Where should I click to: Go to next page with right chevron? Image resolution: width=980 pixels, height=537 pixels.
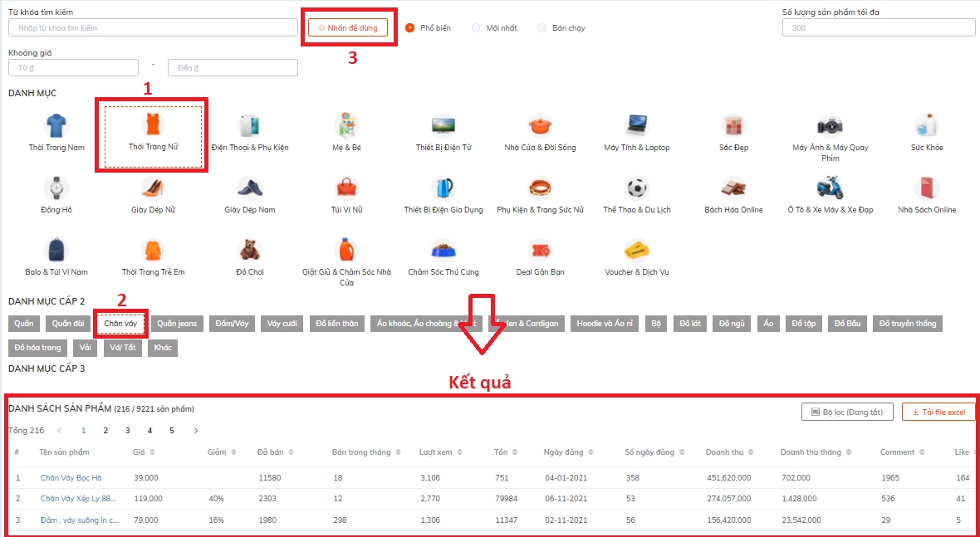[196, 431]
